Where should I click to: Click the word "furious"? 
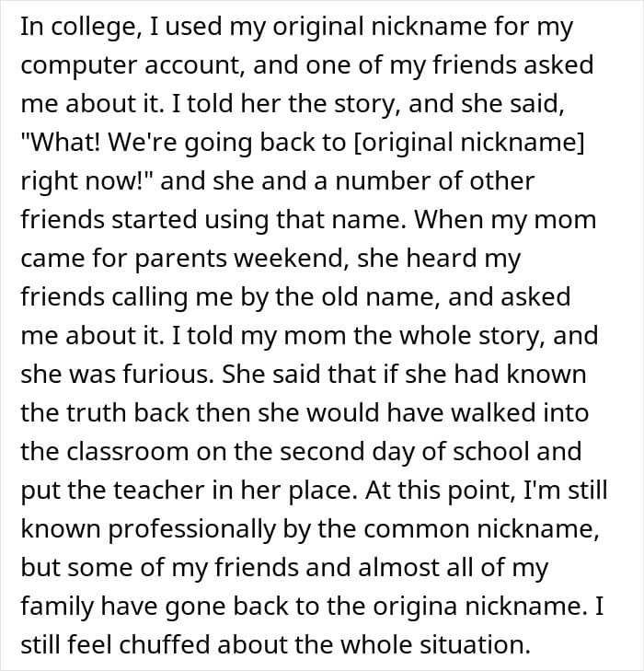pyautogui.click(x=168, y=375)
